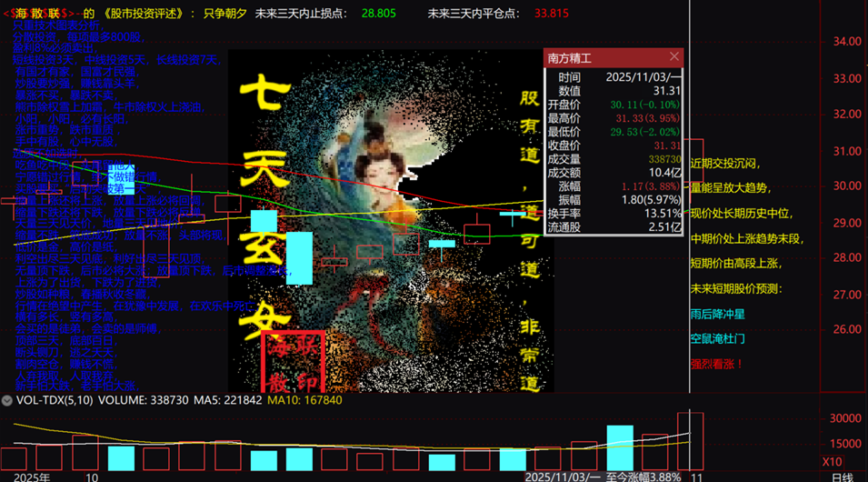
Task: Select the 振幅 1.80(5.97%) row
Action: click(614, 199)
